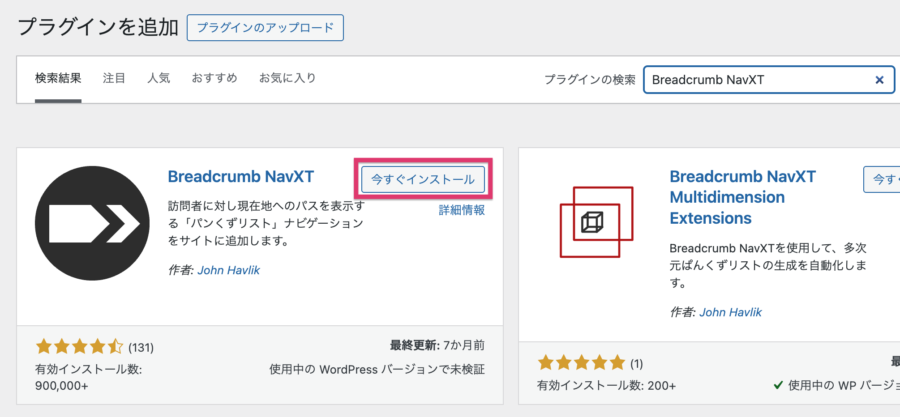Open the おすすめ tab
This screenshot has height=417, width=900.
coord(214,78)
